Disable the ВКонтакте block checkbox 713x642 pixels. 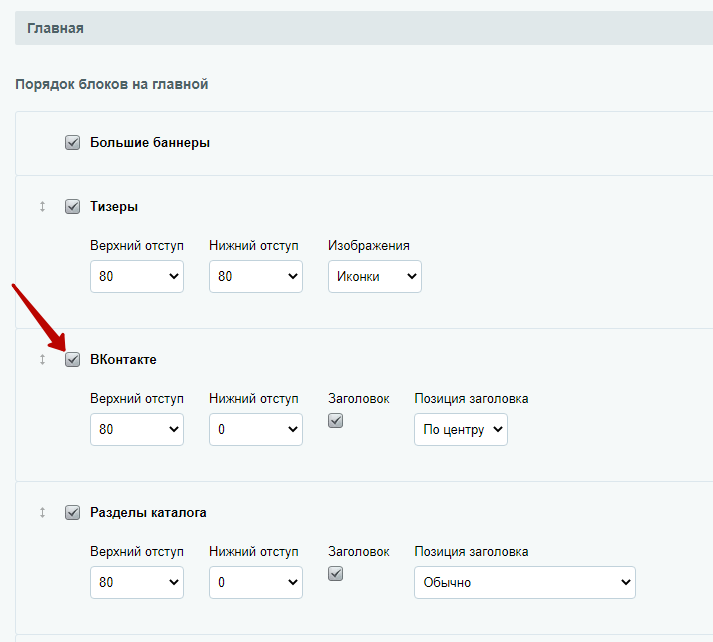72,360
